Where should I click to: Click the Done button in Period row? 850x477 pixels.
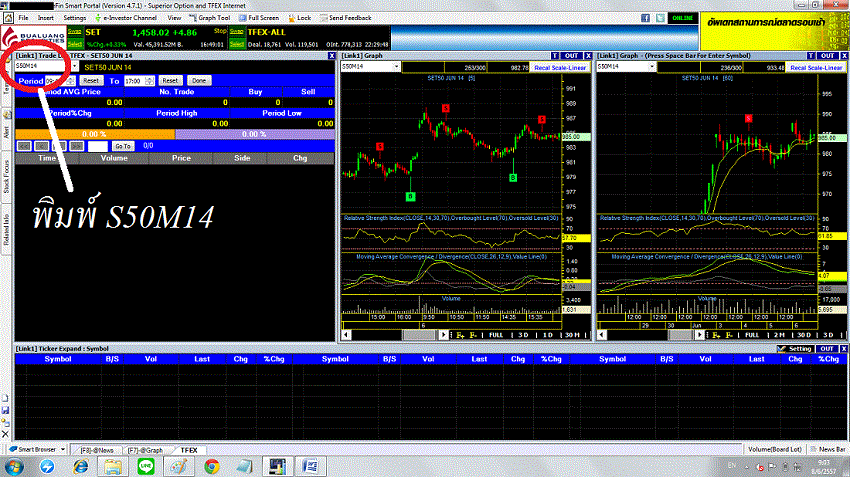click(x=199, y=81)
